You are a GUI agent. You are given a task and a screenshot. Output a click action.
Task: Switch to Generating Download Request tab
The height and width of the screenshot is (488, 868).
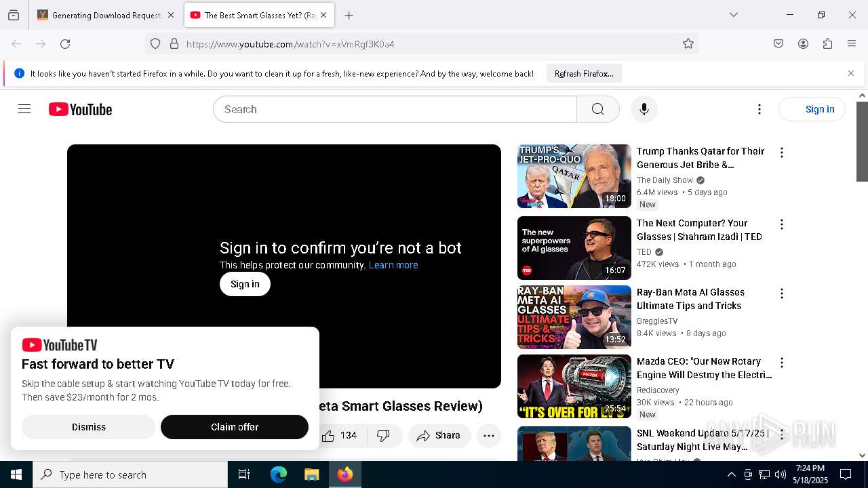106,15
